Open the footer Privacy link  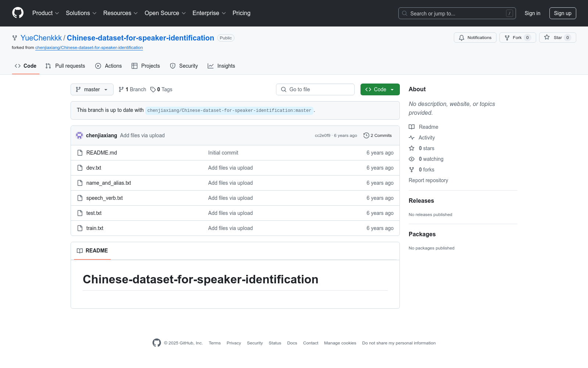pyautogui.click(x=234, y=343)
